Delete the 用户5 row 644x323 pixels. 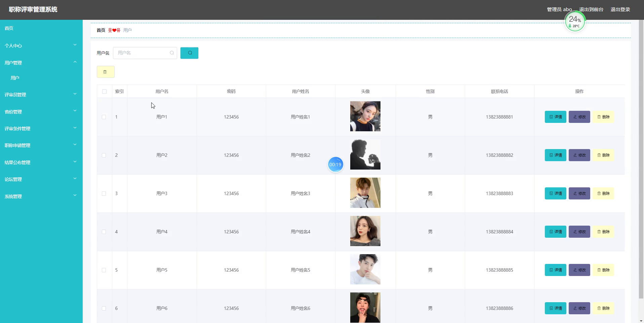603,270
